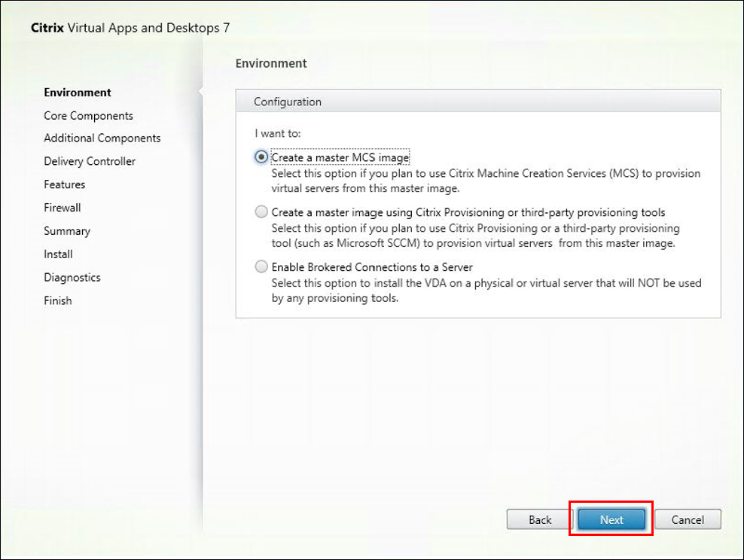Click the 'I want to:' label

(x=278, y=133)
